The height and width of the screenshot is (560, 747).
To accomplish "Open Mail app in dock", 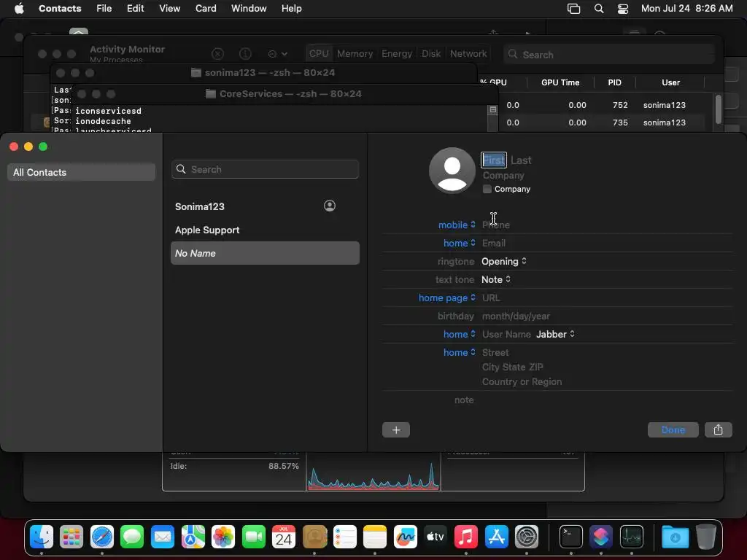I will [x=163, y=537].
